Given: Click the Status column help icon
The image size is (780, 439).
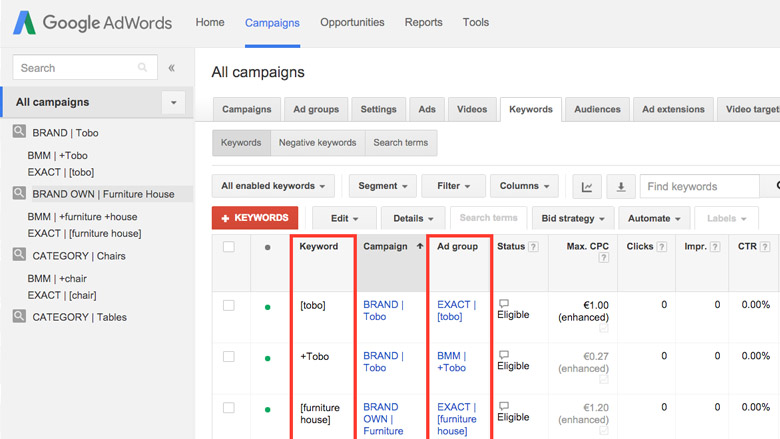Looking at the screenshot, I should click(533, 247).
